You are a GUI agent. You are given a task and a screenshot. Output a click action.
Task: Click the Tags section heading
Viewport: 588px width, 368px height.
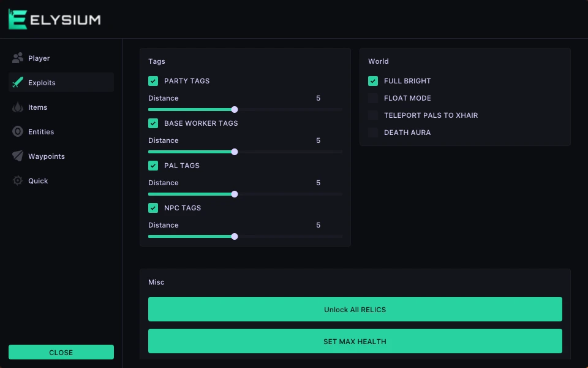tap(156, 61)
